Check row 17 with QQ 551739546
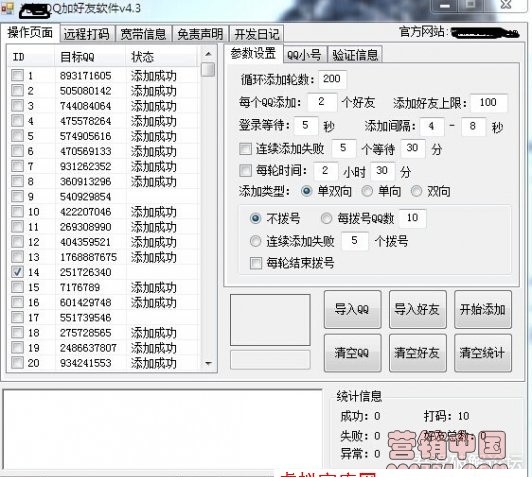Image resolution: width=532 pixels, height=500 pixels. click(17, 317)
